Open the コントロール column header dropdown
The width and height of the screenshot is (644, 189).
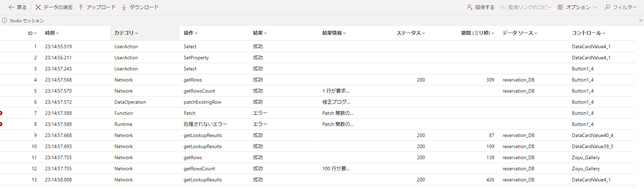click(x=589, y=33)
